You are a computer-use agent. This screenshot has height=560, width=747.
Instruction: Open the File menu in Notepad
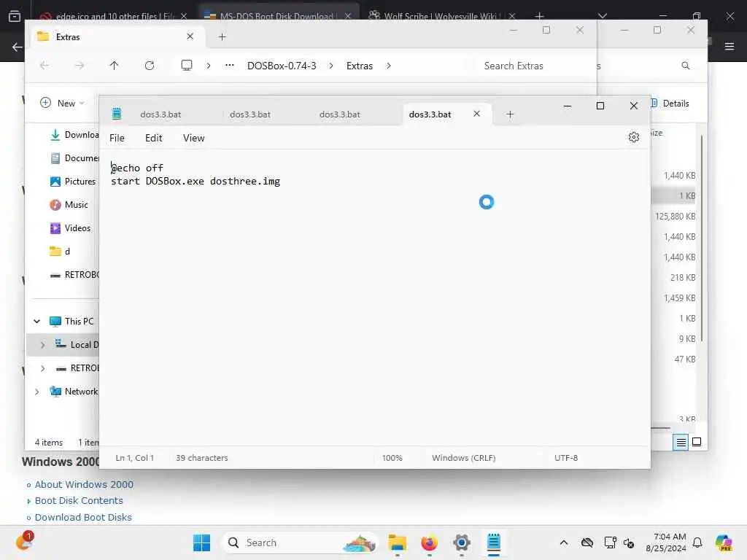tap(117, 138)
